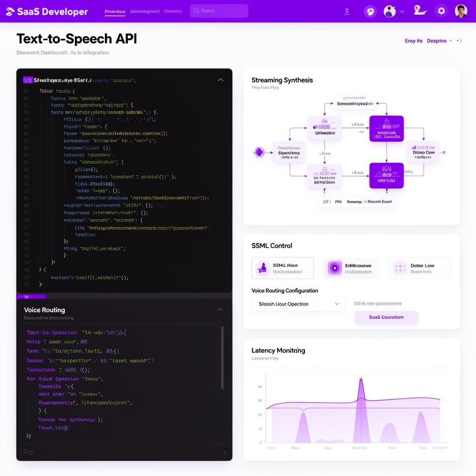Image resolution: width=476 pixels, height=476 pixels.
Task: Click the circular badge icon left of the avatar
Action: [370, 11]
